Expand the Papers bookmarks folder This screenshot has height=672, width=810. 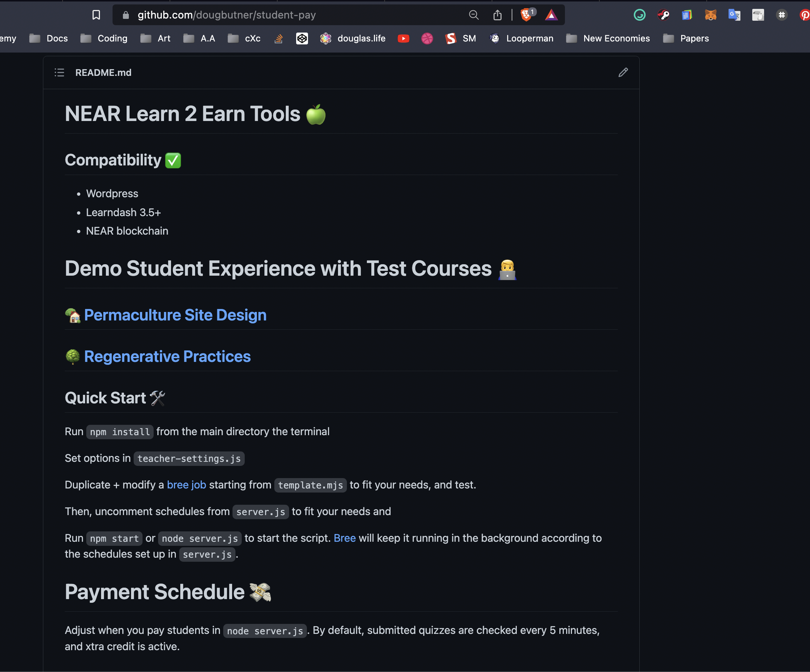click(x=686, y=38)
